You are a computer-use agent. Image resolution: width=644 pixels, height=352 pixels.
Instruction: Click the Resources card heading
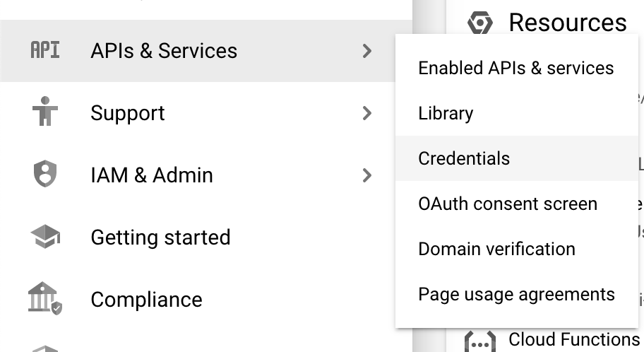tap(568, 23)
